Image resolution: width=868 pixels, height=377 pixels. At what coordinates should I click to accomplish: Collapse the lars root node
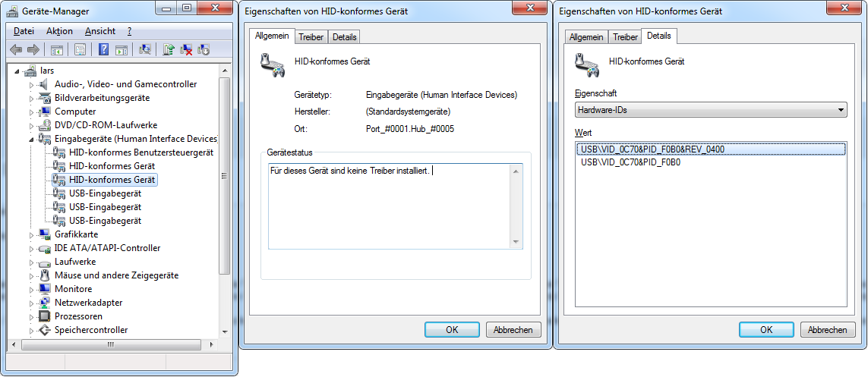(17, 71)
